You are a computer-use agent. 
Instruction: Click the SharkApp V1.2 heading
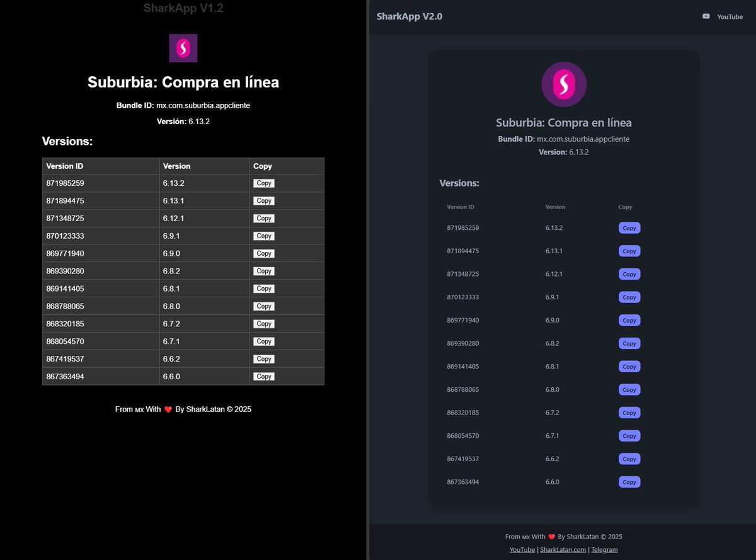[183, 8]
